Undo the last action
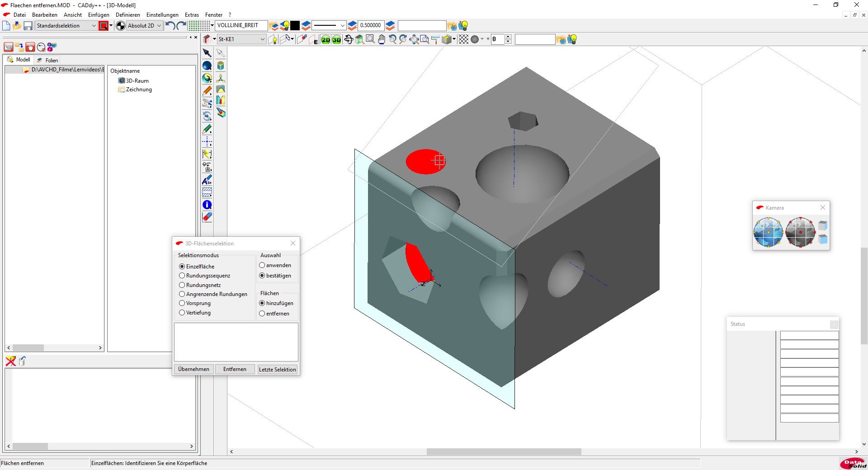This screenshot has width=868, height=470. (x=170, y=26)
